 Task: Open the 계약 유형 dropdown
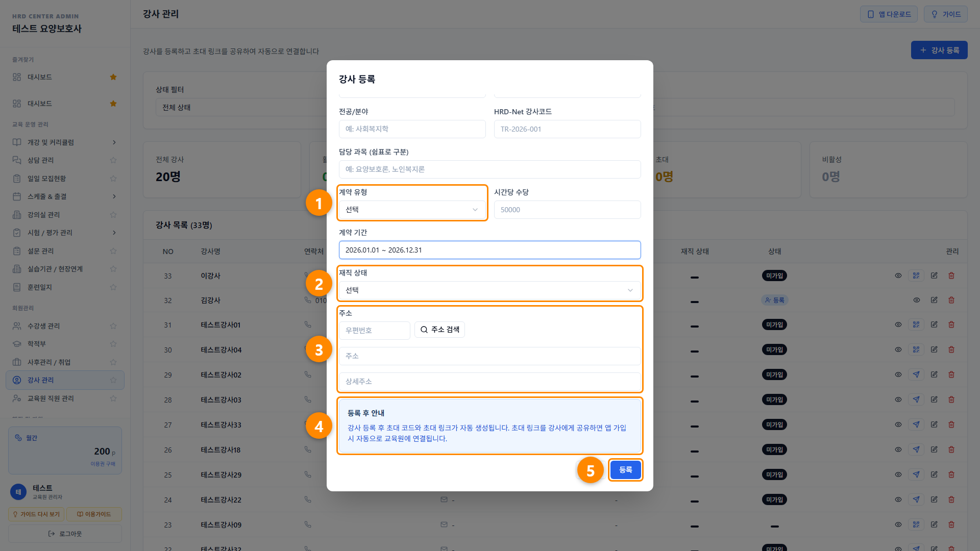click(x=412, y=210)
